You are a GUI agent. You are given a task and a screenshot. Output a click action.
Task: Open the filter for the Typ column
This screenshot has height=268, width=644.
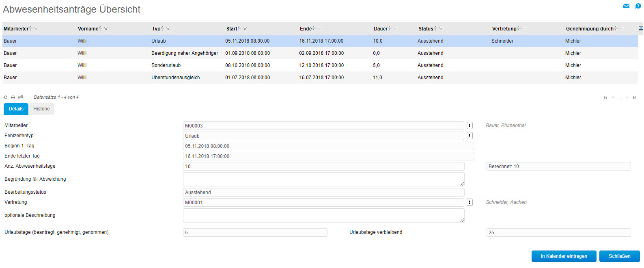tap(168, 29)
